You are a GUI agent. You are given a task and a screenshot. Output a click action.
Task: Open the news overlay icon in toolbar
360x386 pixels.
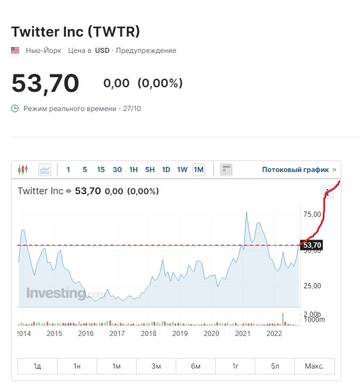pyautogui.click(x=226, y=170)
